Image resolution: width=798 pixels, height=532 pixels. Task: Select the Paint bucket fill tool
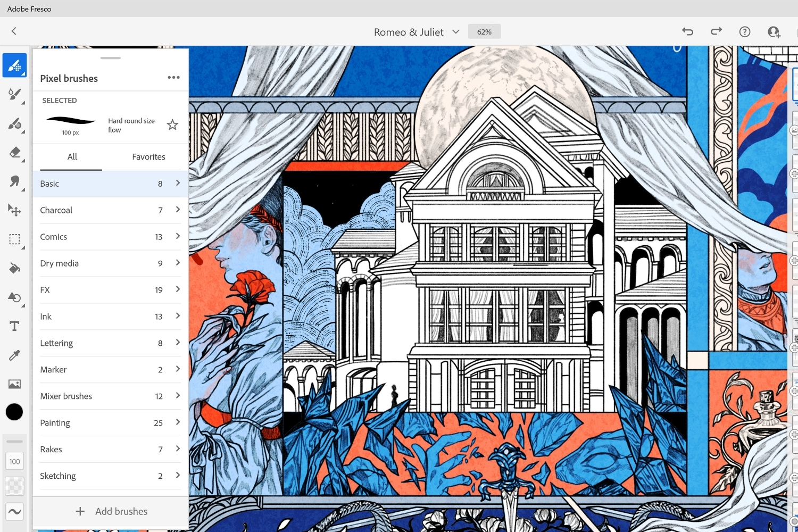(14, 268)
